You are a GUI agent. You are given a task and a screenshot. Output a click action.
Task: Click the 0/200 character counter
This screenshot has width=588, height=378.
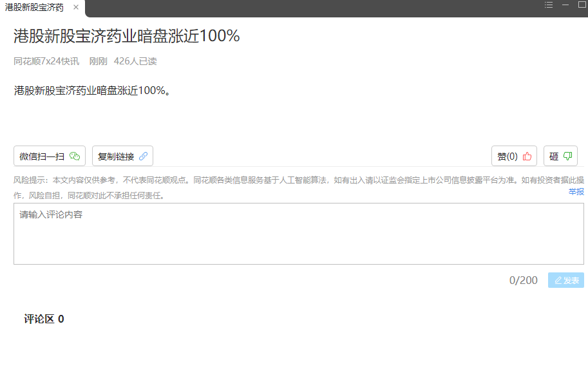click(x=523, y=280)
